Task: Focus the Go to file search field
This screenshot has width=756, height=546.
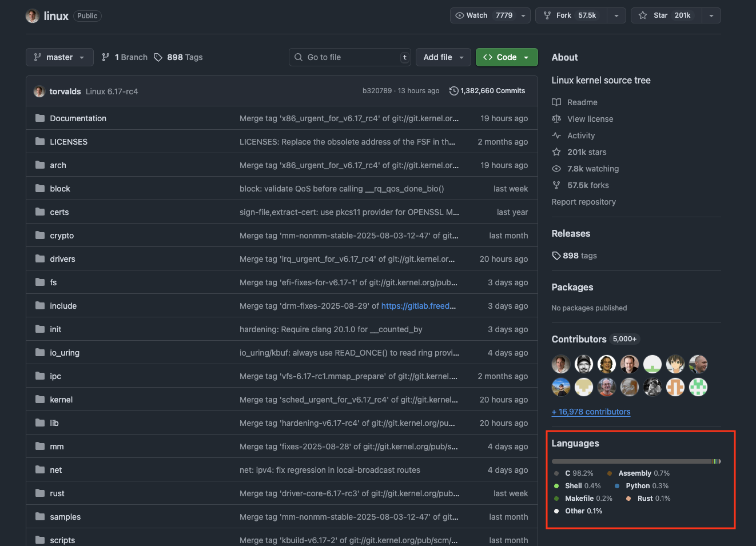Action: (x=350, y=57)
